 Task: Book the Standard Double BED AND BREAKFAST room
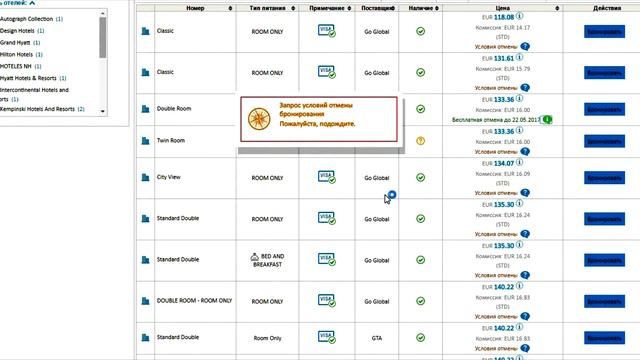click(604, 260)
